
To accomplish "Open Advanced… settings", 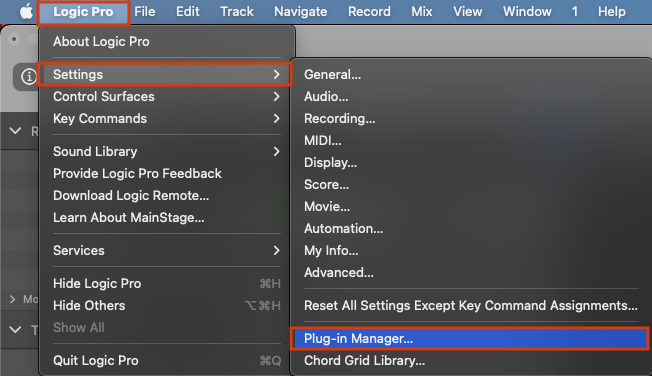I will coord(470,272).
